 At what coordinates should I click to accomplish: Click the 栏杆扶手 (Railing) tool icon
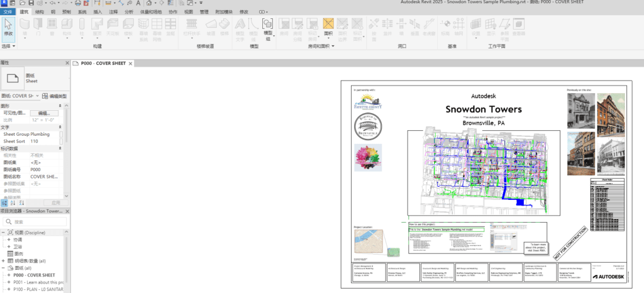click(191, 25)
